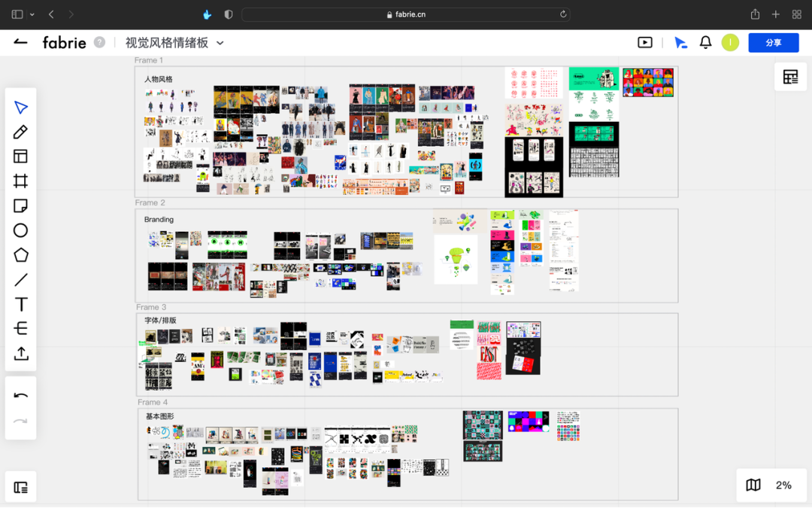Click the 字体/排版 heading text
Viewport: 812px width, 508px height.
click(x=161, y=321)
